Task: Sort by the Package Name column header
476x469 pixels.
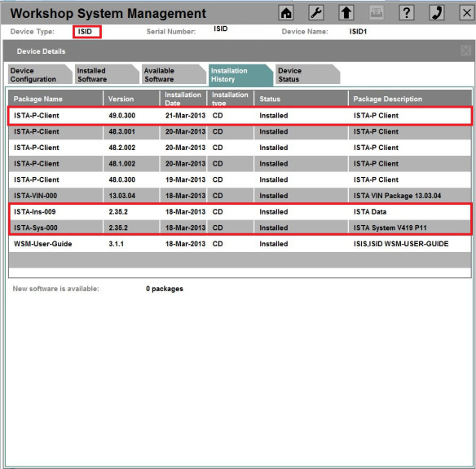Action: point(55,99)
